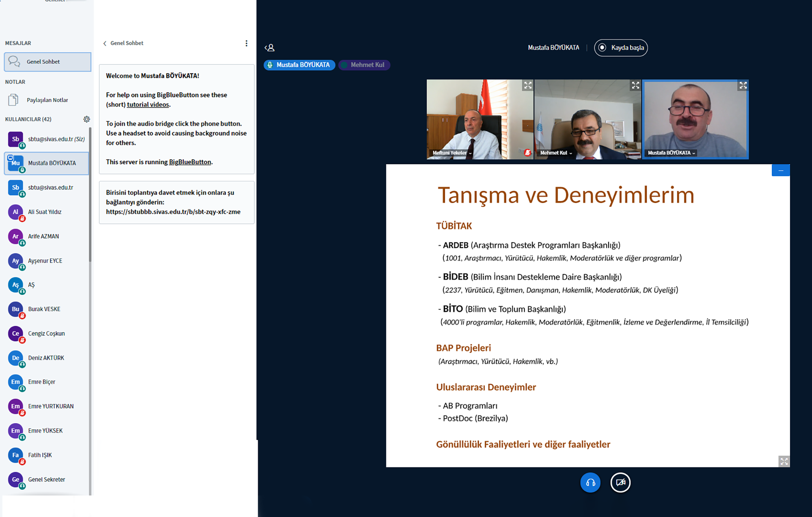Click Burak VESKE avatar
Viewport: 812px width, 517px height.
click(x=16, y=309)
